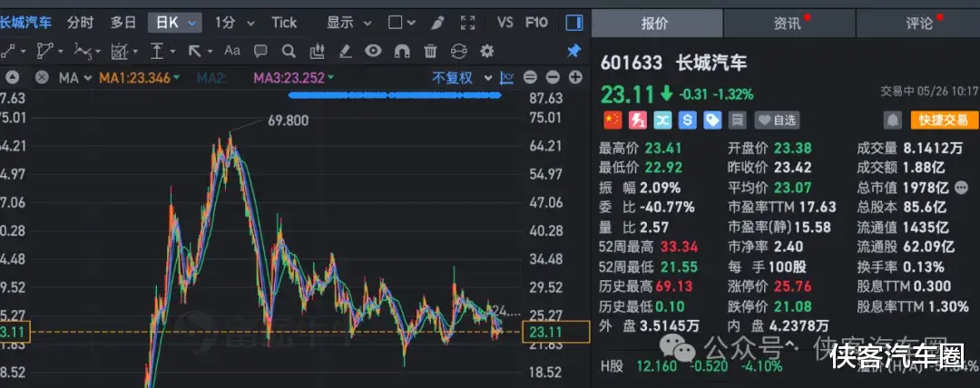Click the XY coordinate axis icon
Viewport: 980px width, 388px height.
coord(507,77)
